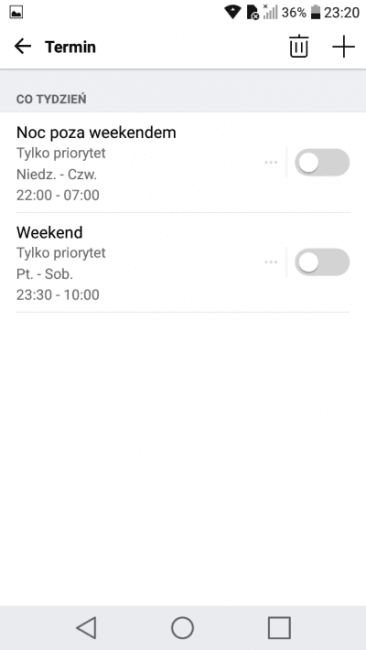The height and width of the screenshot is (650, 366).
Task: Tap the Pt. - Sob. days line
Action: tap(44, 274)
